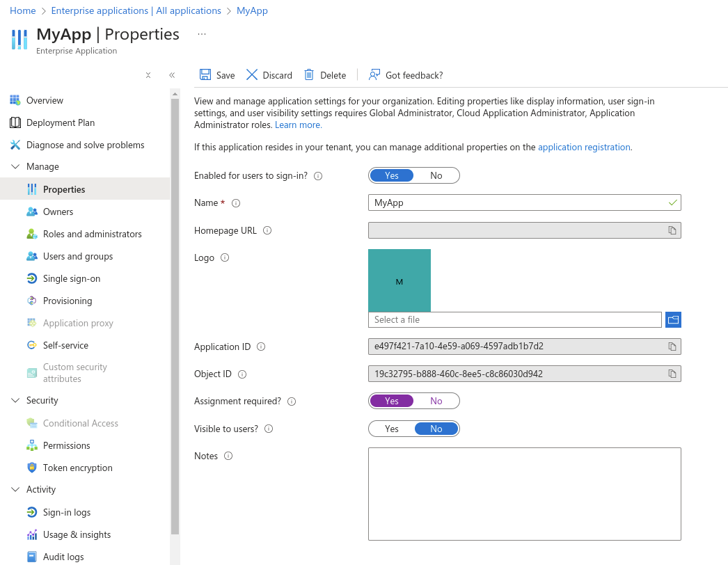Select the Overview icon in the sidebar
Screen dimensions: 728x565
[x=15, y=100]
